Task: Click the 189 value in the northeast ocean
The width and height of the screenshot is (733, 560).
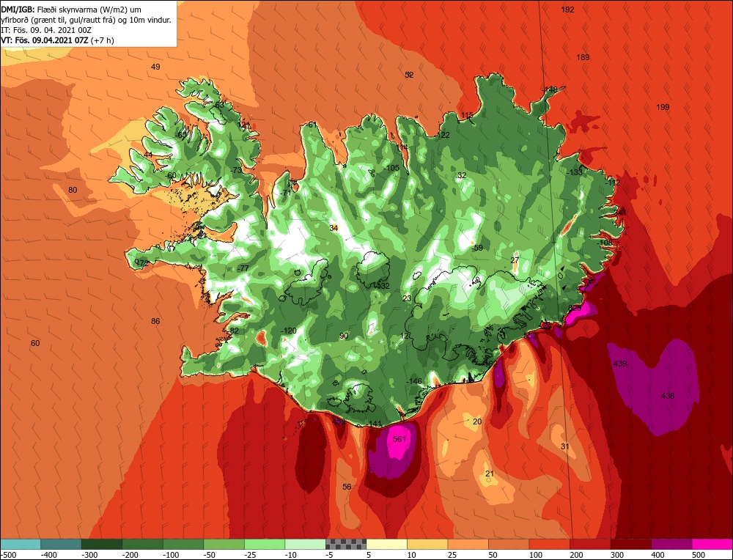Action: pyautogui.click(x=583, y=57)
